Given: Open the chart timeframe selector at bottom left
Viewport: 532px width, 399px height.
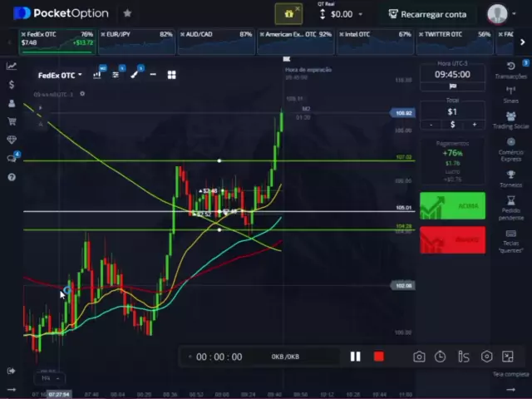Looking at the screenshot, I should point(47,377).
